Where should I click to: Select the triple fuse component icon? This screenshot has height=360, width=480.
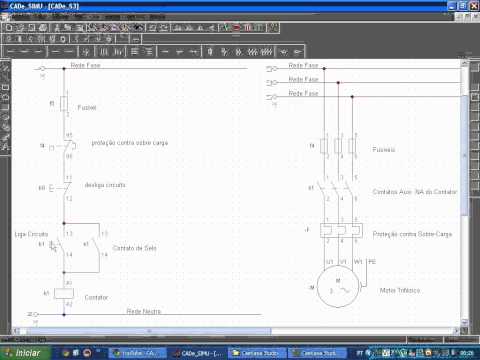(x=104, y=52)
